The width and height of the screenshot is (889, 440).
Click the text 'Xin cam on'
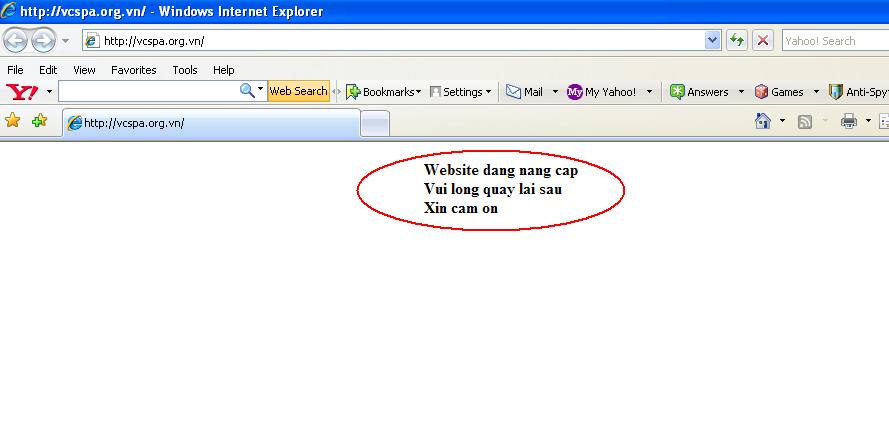tap(461, 208)
